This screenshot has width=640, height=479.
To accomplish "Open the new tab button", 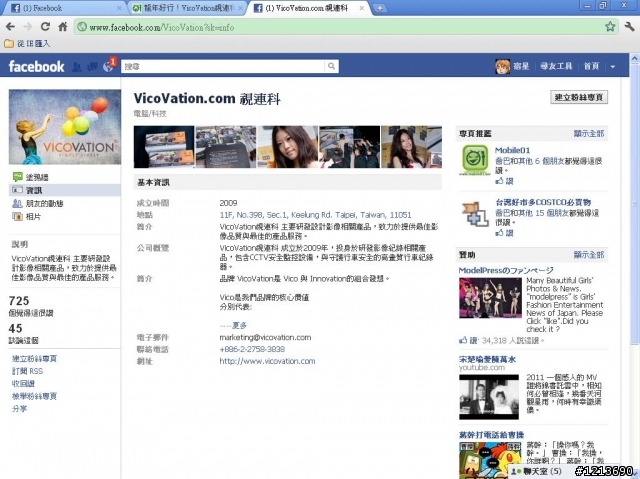I will (x=379, y=8).
